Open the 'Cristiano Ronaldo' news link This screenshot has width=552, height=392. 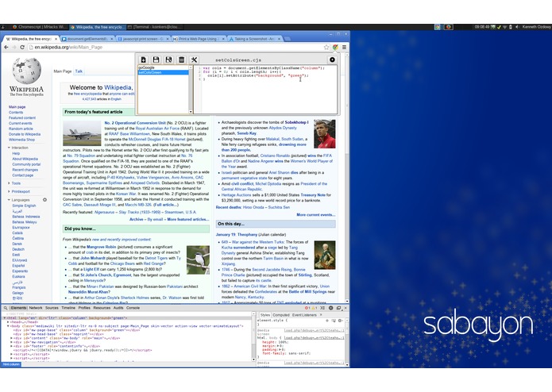click(275, 156)
